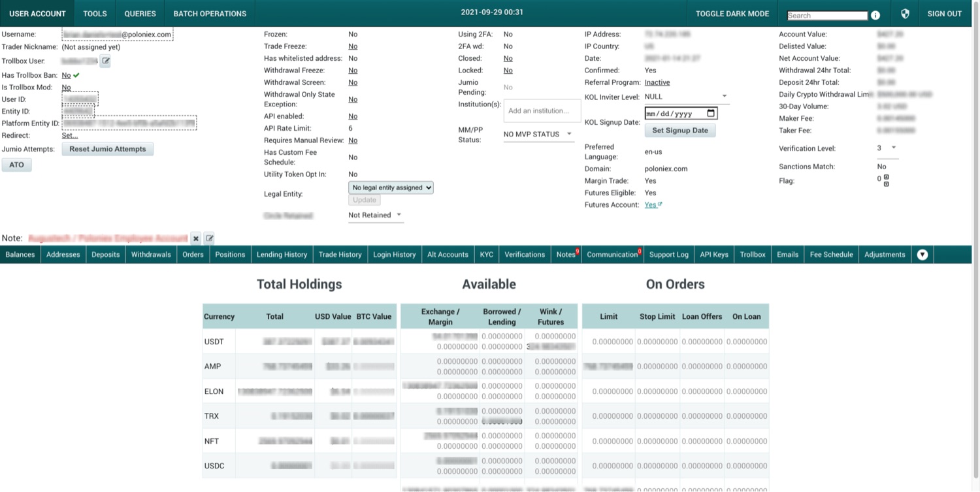Screen dimensions: 980x492
Task: Open KOL Inviter Level NULL dropdown
Action: [687, 97]
